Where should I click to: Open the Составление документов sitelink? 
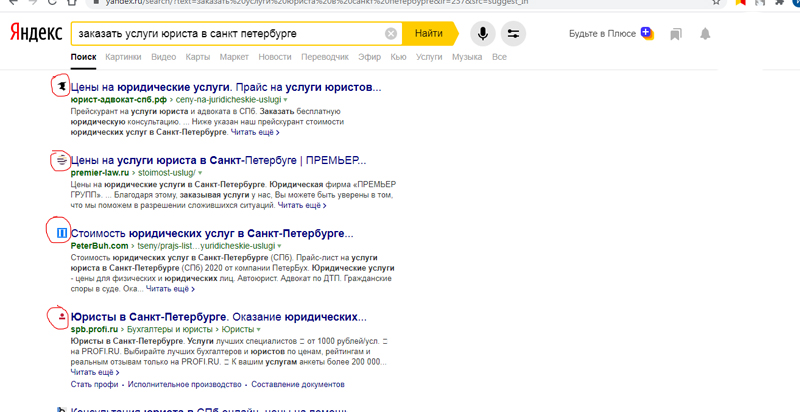point(298,384)
